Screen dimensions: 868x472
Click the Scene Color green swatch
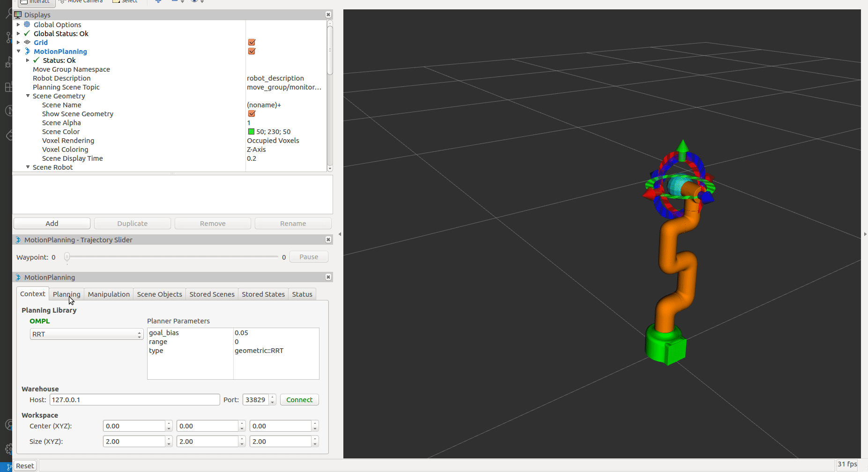coord(251,132)
